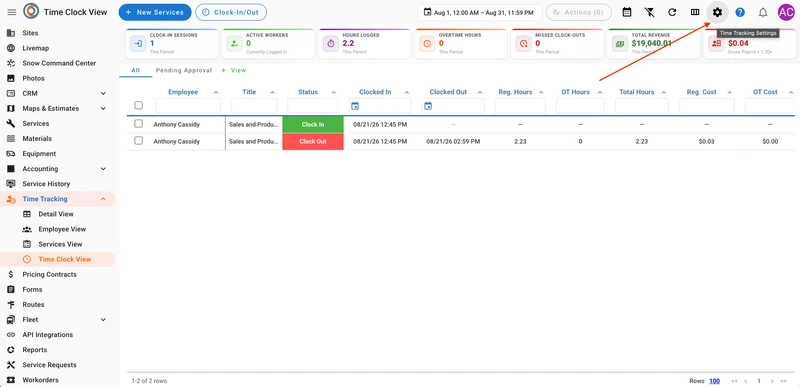Open the hamburger menu icon
The height and width of the screenshot is (387, 800).
(11, 12)
